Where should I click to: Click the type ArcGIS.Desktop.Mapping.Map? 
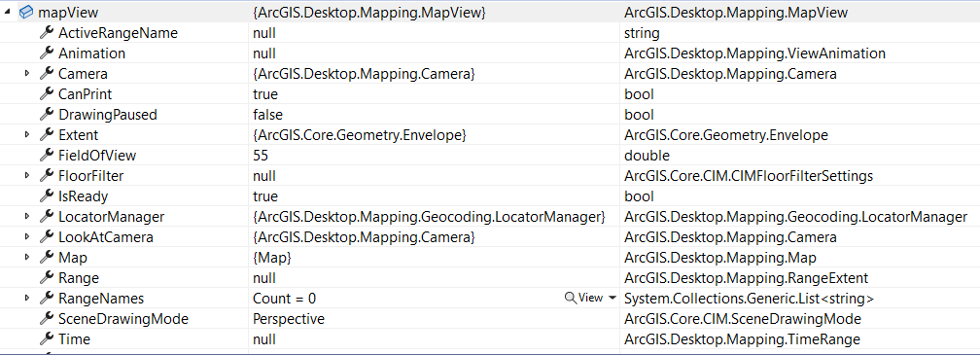(x=720, y=258)
